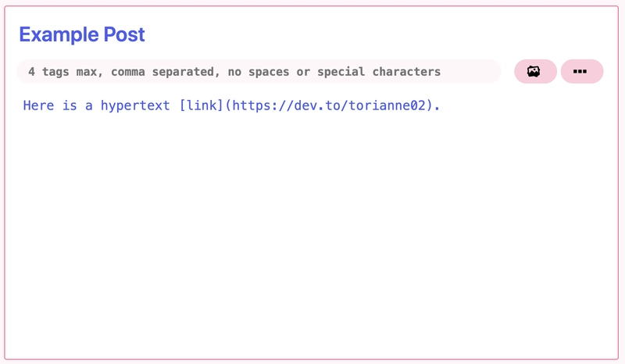Click the word "Here" in the body
The image size is (625, 364).
point(38,105)
